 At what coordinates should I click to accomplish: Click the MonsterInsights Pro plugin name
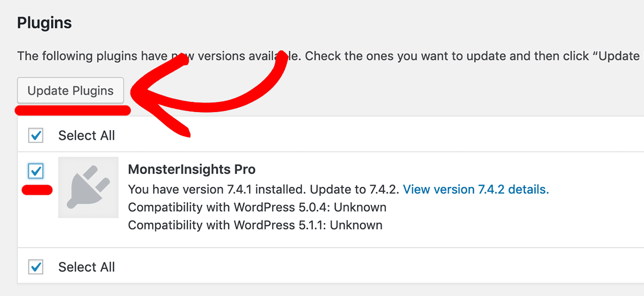click(192, 169)
